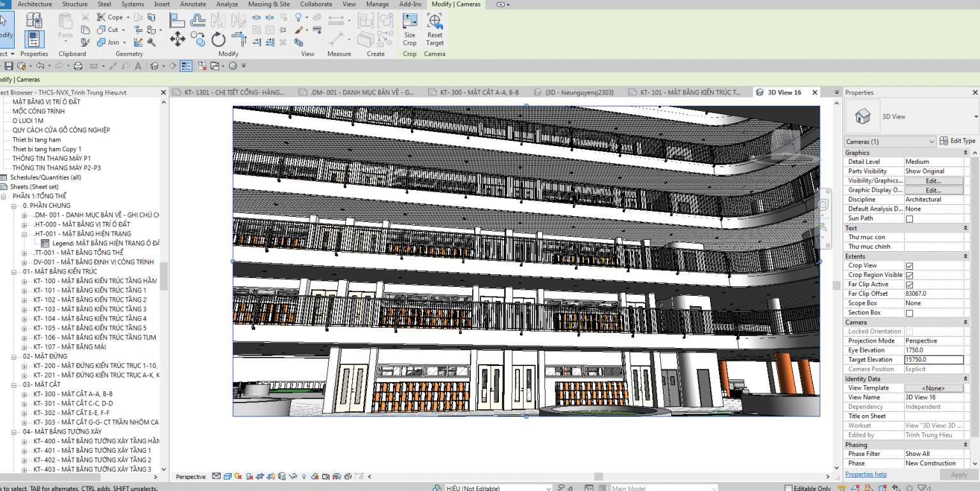Save the project using the Save icon
The height and width of the screenshot is (491, 980).
point(8,65)
